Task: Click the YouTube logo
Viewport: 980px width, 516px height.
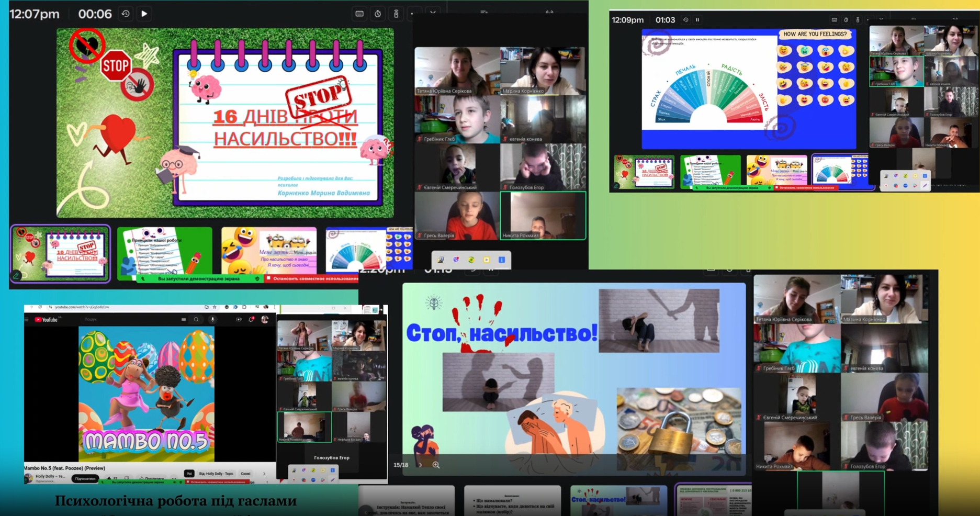Action: (x=46, y=319)
